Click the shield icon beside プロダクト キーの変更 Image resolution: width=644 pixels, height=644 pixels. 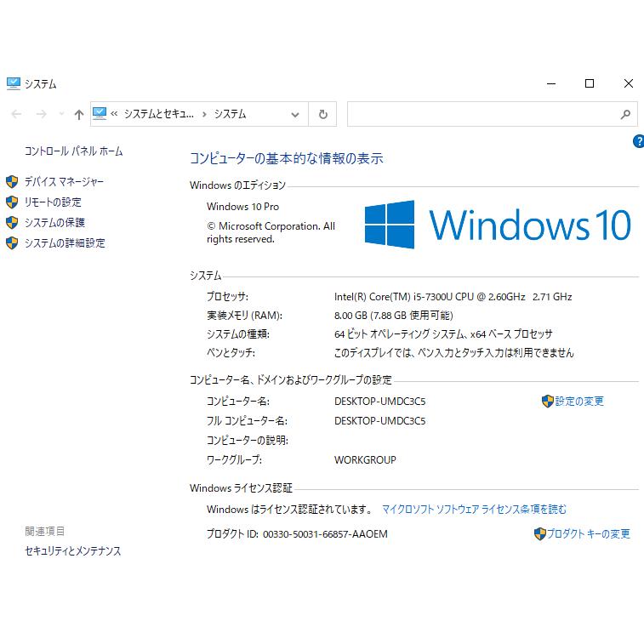tap(539, 534)
